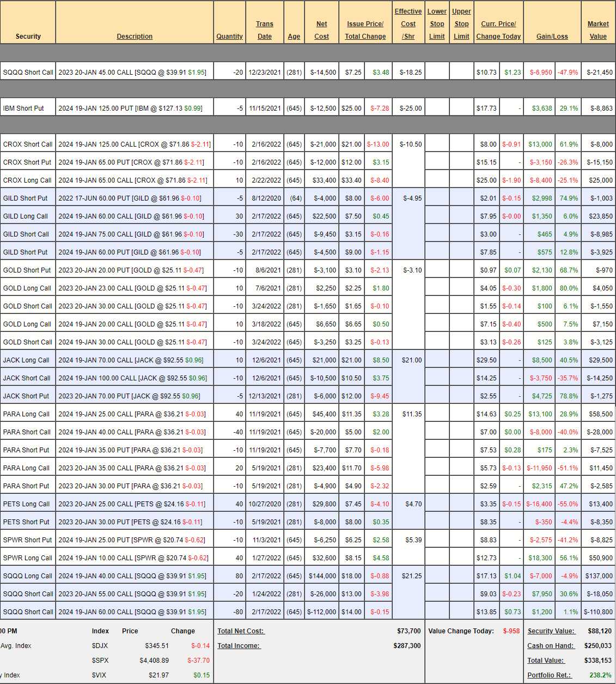Screen dimensions: 616x684
Task: Click the JACK Long Call security cell
Action: click(x=26, y=360)
